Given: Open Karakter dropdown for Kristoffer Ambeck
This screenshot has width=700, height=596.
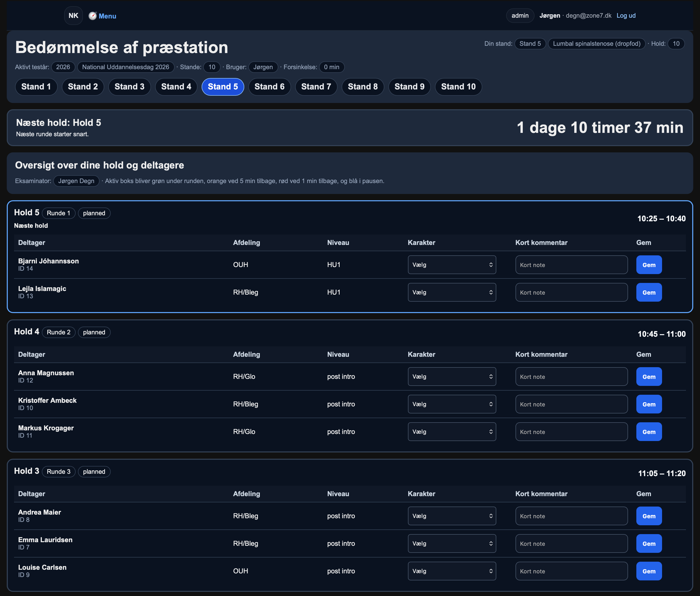Looking at the screenshot, I should click(452, 404).
